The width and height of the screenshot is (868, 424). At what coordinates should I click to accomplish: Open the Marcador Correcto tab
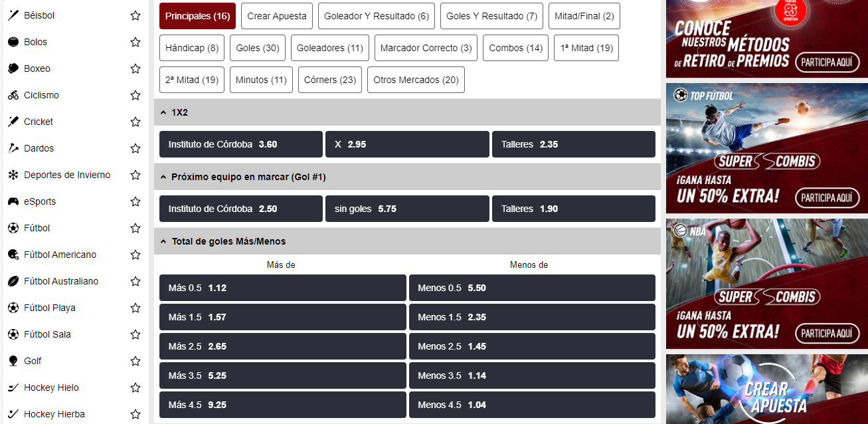[x=426, y=47]
